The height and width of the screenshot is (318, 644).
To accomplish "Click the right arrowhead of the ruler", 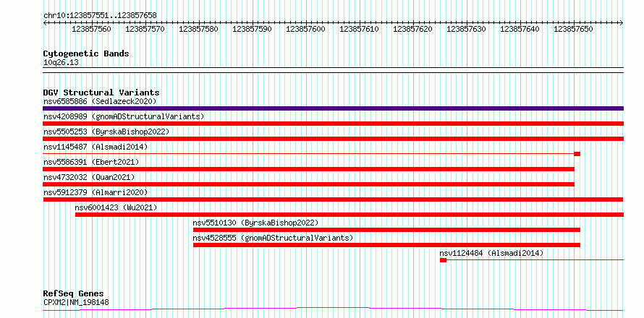I will click(622, 23).
